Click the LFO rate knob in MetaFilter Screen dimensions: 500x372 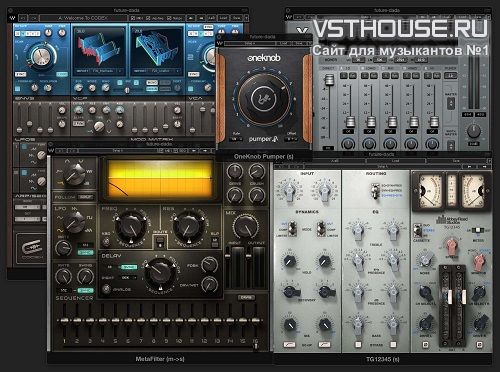pos(63,248)
